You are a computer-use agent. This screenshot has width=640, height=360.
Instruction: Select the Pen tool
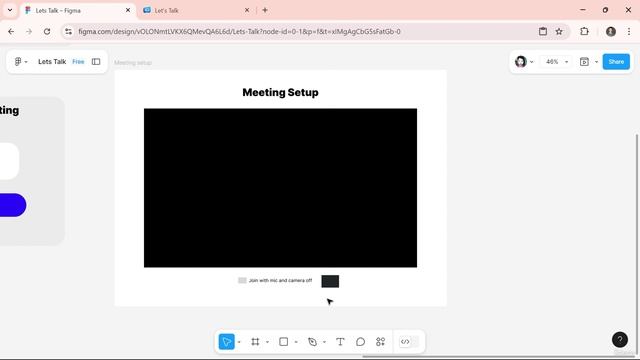click(312, 342)
